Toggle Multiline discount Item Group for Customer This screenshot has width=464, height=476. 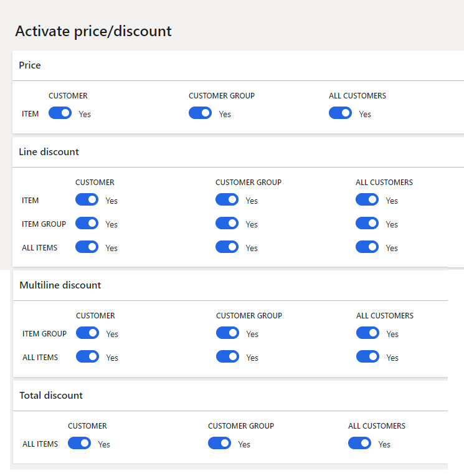(87, 333)
